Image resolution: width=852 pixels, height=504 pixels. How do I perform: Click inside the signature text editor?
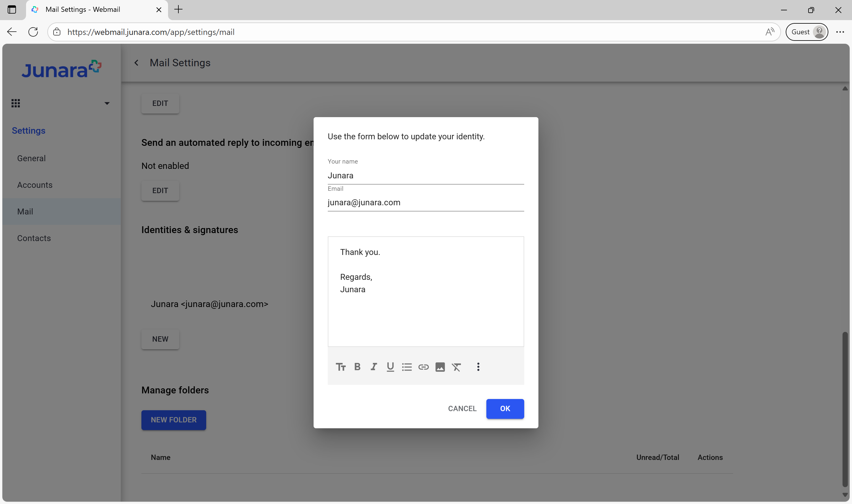[426, 291]
